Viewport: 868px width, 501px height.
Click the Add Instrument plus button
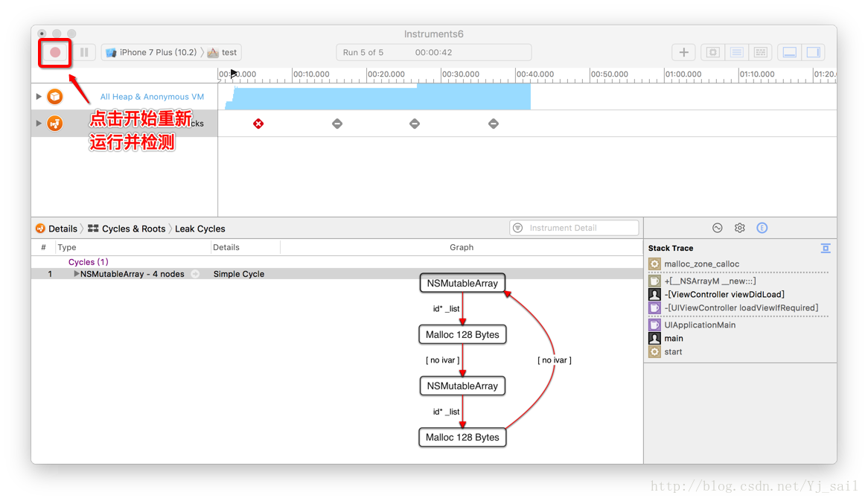tap(683, 52)
